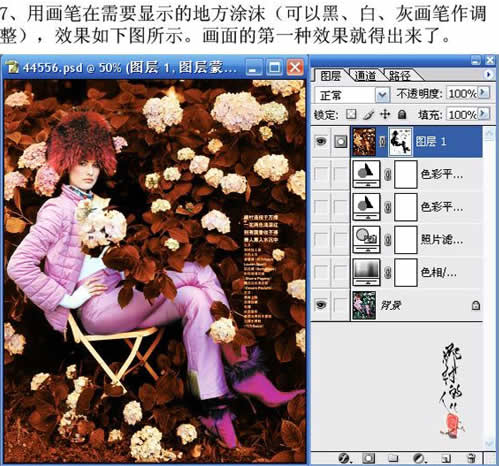Click the add layer style icon
Image resolution: width=499 pixels, height=466 pixels.
(x=345, y=458)
